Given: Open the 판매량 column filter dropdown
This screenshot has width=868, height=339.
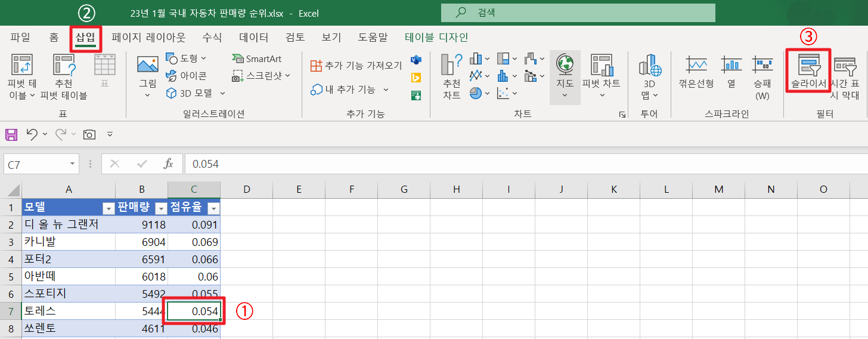Looking at the screenshot, I should (x=161, y=208).
